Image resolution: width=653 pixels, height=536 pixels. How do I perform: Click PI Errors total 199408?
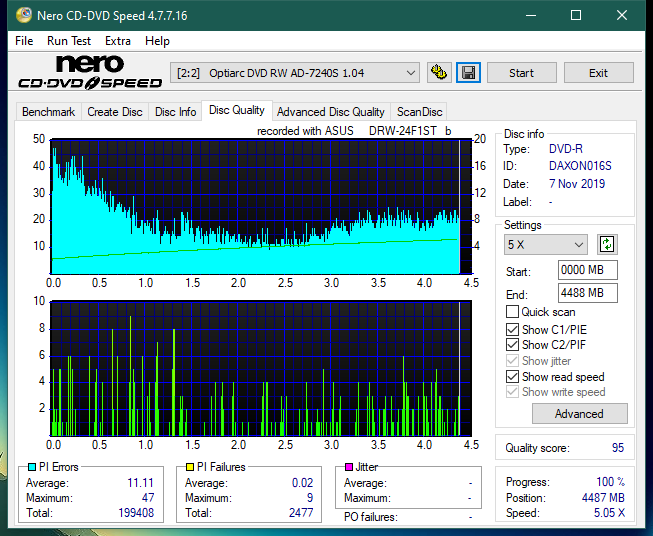(x=136, y=513)
